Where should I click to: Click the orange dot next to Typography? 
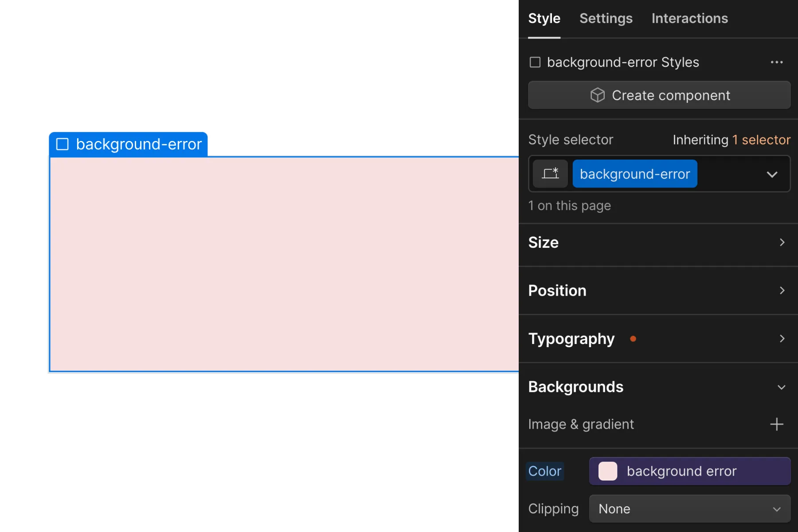click(633, 339)
